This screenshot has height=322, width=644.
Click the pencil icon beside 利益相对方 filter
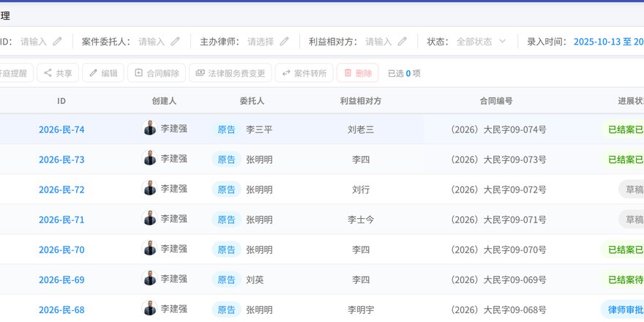(x=402, y=41)
